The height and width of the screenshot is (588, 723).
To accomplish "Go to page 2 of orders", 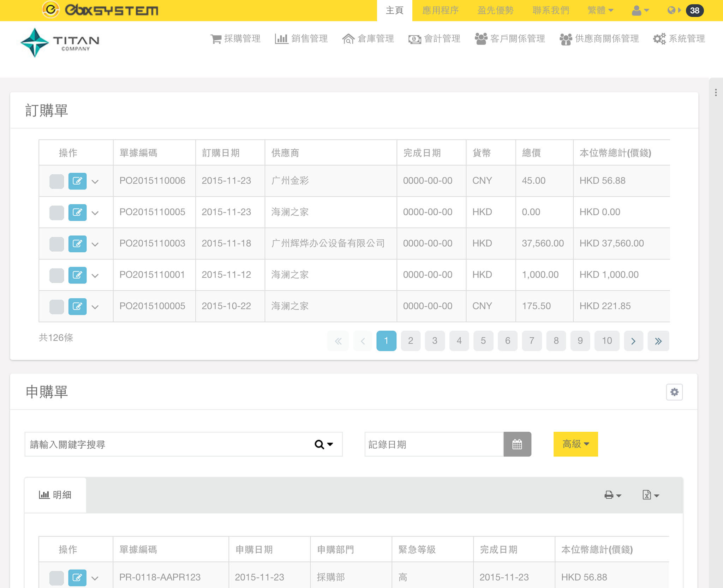I will click(411, 341).
